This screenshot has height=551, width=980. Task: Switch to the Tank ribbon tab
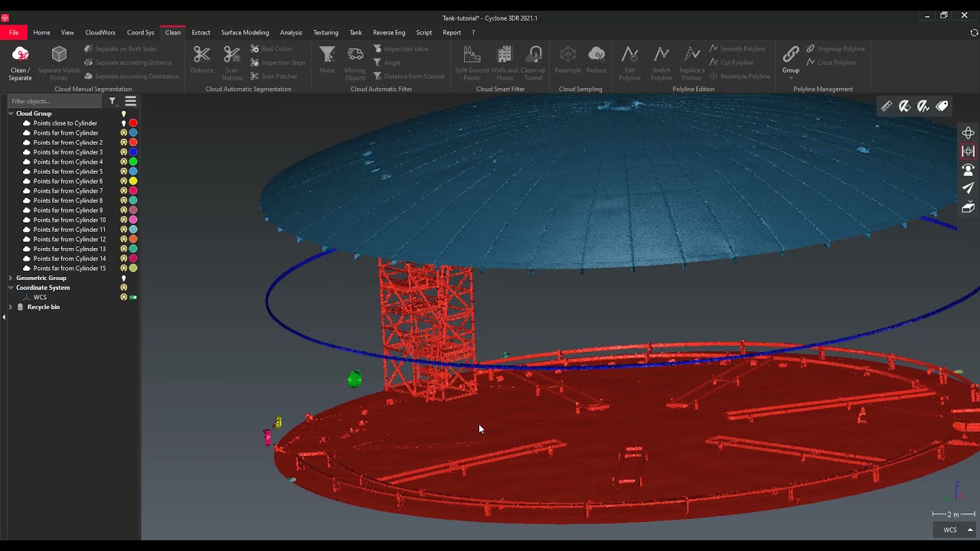click(x=355, y=32)
